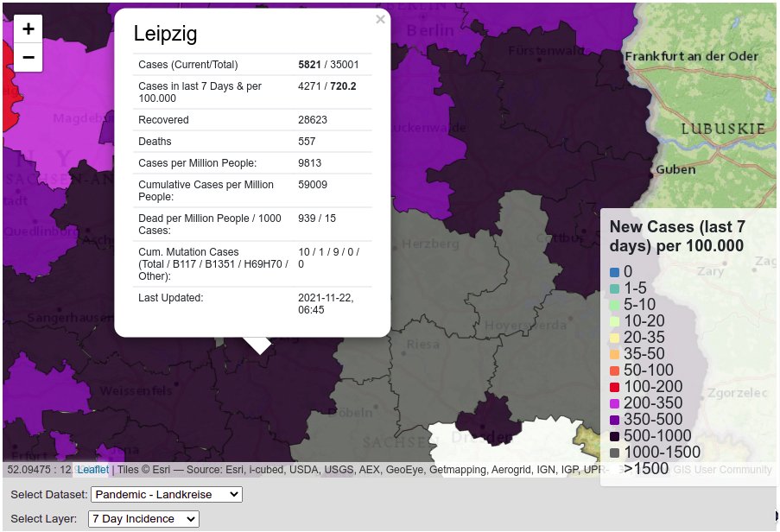Click the Berlin map label
780x532 pixels.
[x=430, y=30]
